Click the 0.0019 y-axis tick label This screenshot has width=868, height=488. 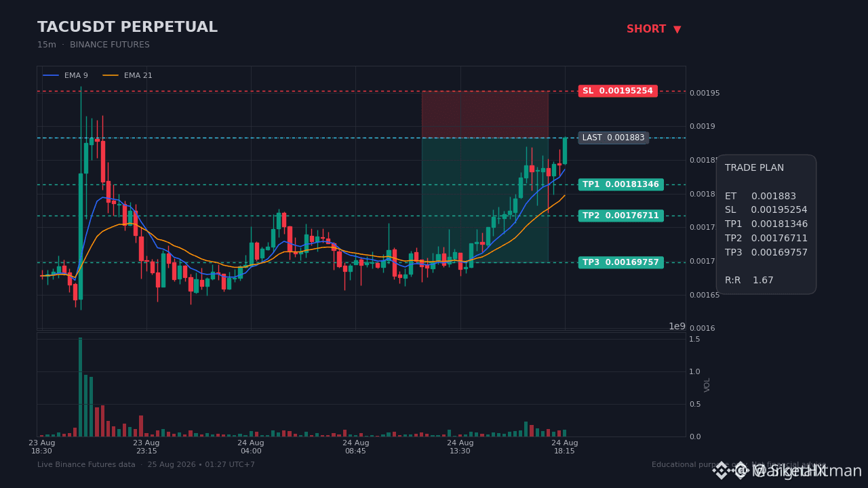click(x=703, y=127)
